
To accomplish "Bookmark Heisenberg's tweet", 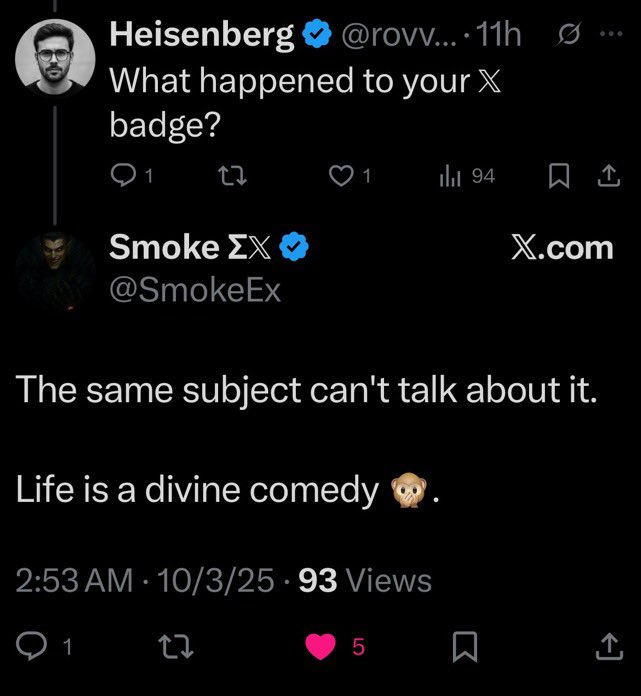I will point(557,177).
